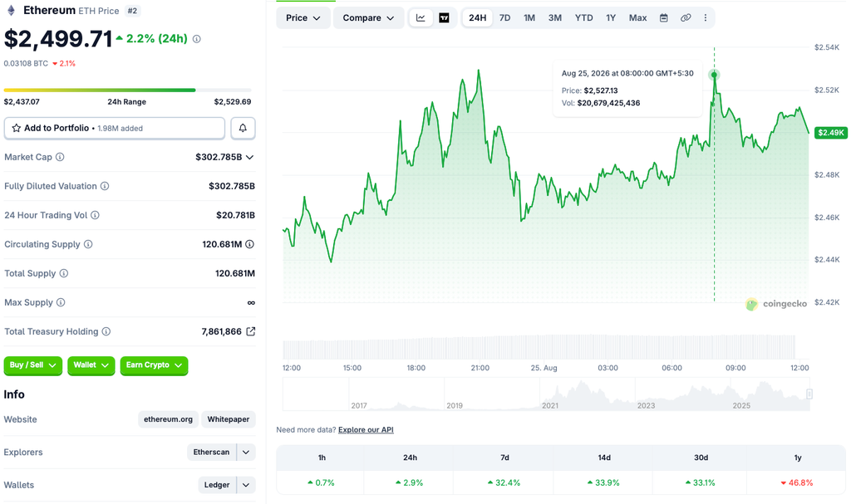The image size is (851, 504).
Task: Expand Market Cap value chevron
Action: [249, 157]
